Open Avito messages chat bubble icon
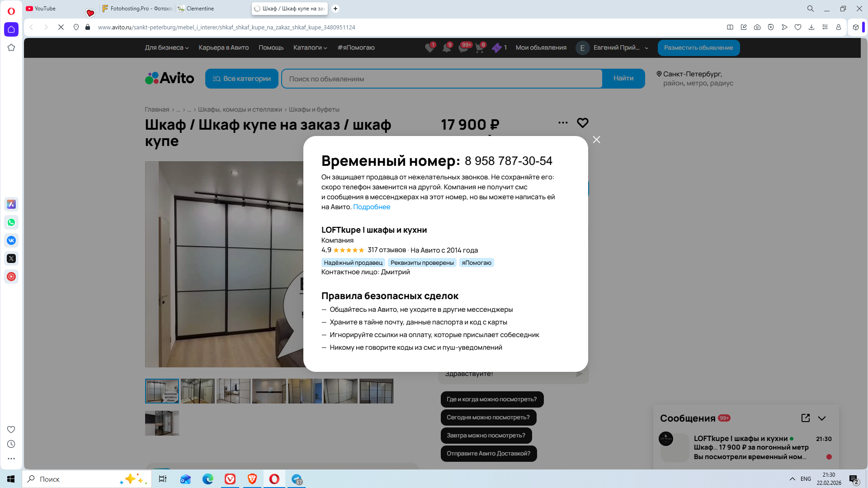This screenshot has width=868, height=488. [463, 48]
